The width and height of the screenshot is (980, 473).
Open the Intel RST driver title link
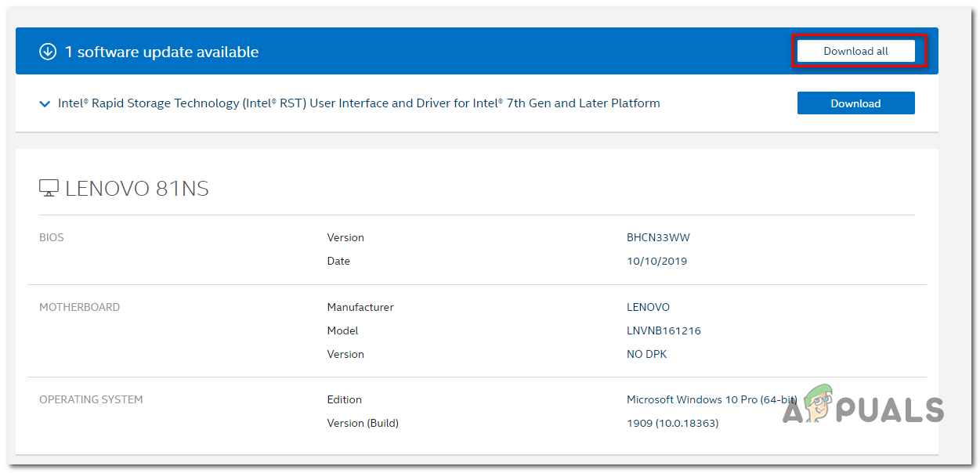tap(359, 103)
